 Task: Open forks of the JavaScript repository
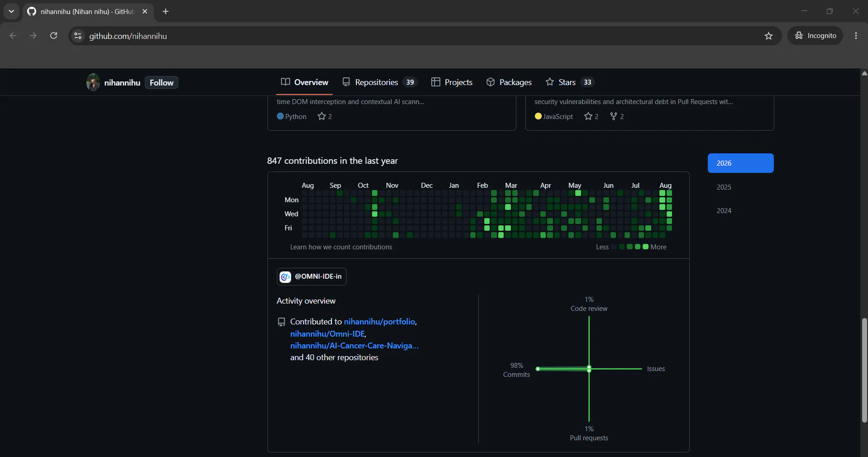[x=617, y=116]
